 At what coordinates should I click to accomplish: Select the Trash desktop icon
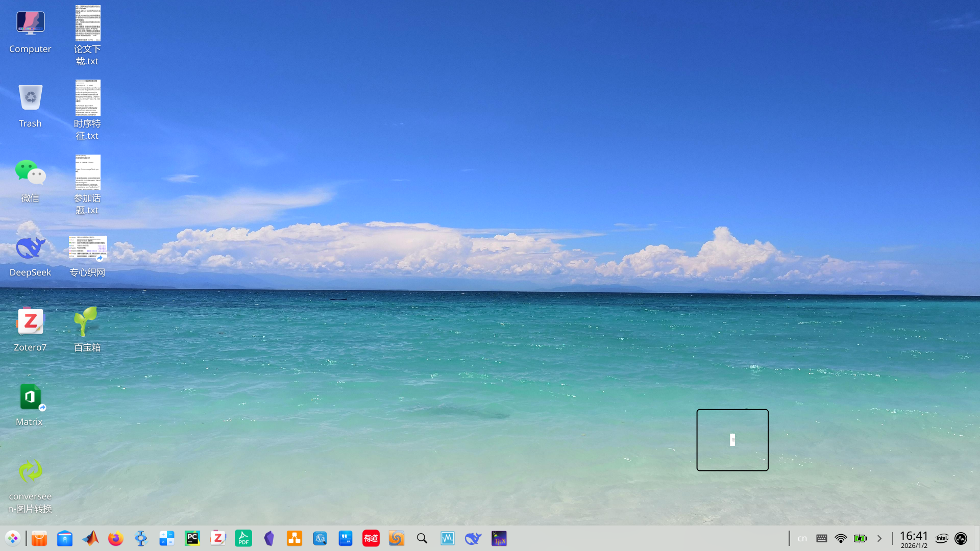point(30,106)
